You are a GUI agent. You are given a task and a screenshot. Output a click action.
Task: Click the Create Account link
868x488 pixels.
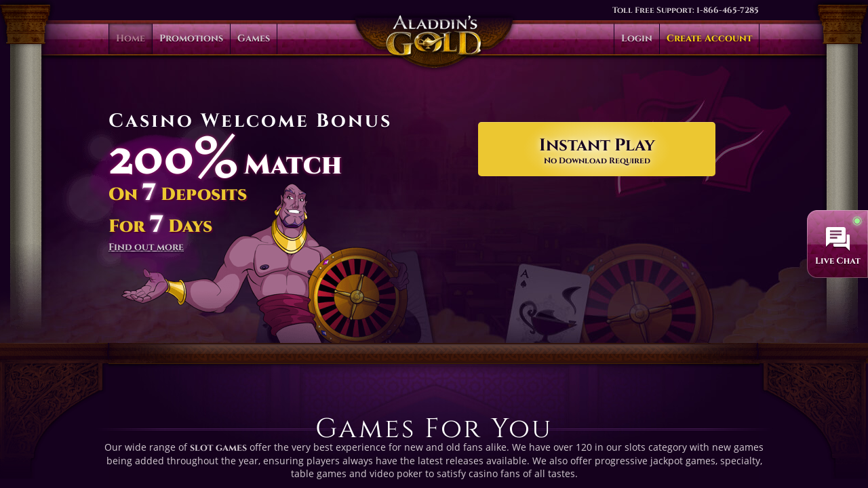[709, 39]
